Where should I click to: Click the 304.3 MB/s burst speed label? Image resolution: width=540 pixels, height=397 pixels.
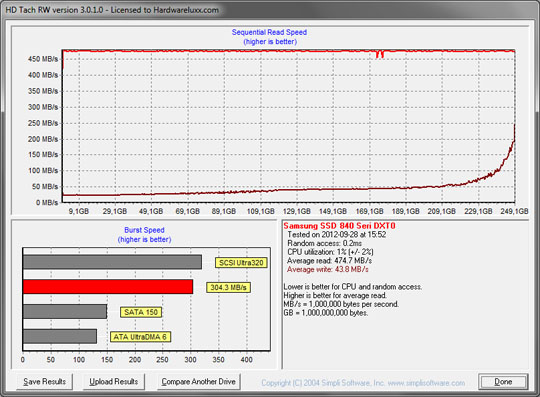pos(228,288)
